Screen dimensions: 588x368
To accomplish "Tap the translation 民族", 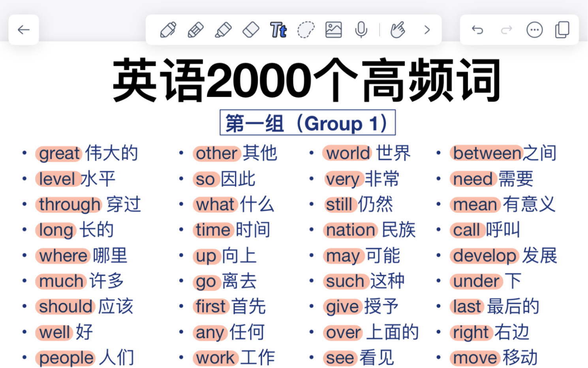I will click(x=399, y=230).
